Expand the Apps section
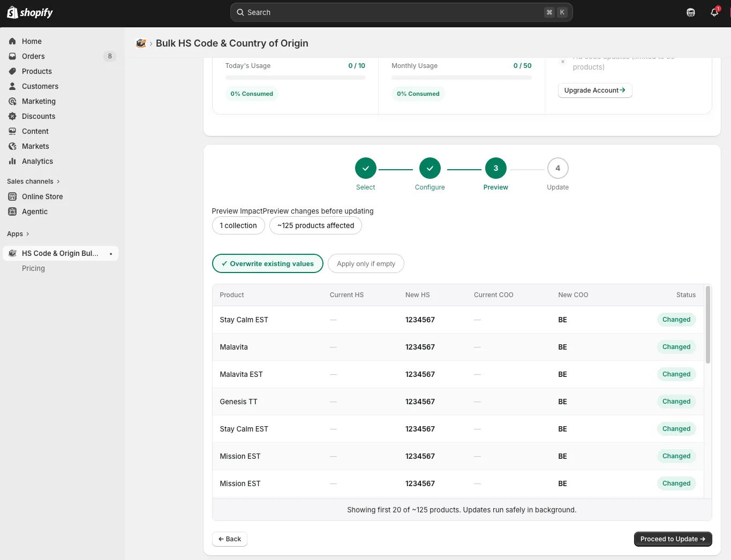Screen dimensions: 731x560 pos(18,234)
